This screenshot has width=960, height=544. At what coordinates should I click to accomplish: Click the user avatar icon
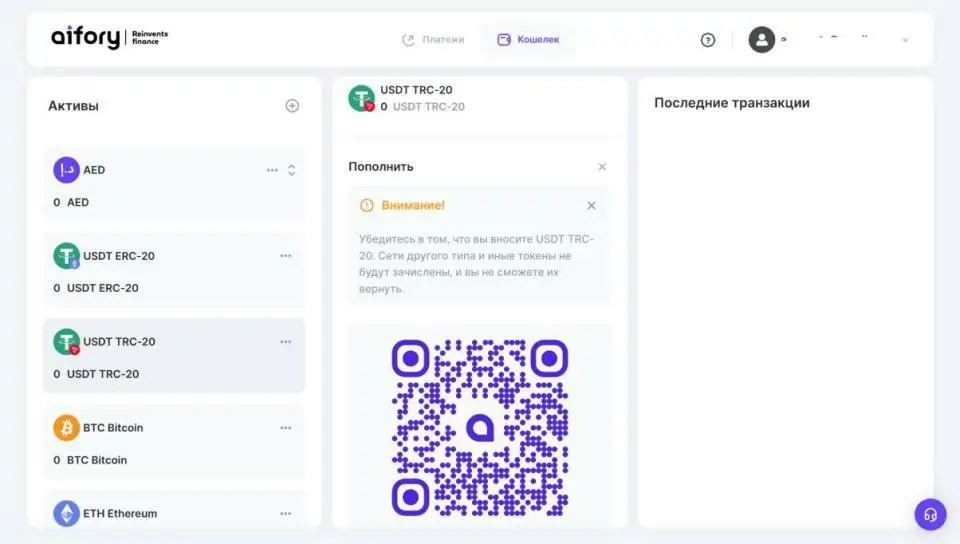click(x=762, y=40)
